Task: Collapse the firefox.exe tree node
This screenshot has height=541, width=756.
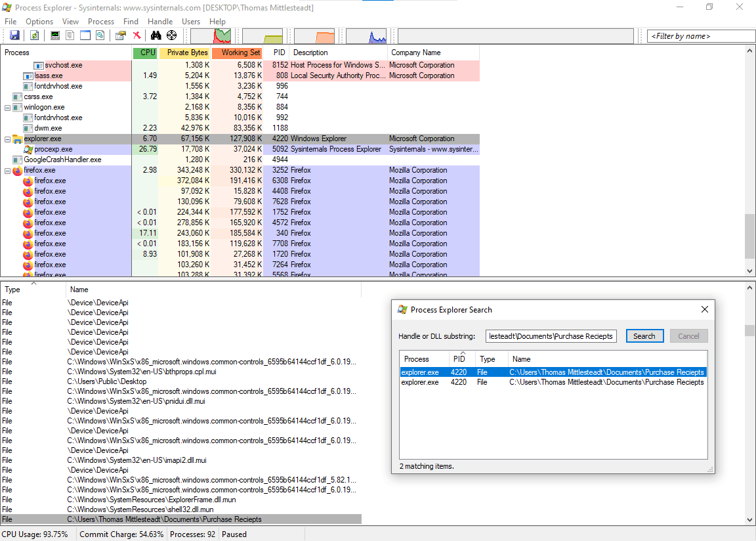Action: click(7, 171)
